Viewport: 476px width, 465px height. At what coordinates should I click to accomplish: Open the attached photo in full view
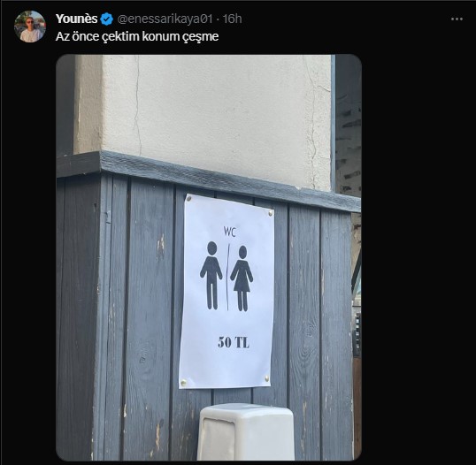[209, 257]
